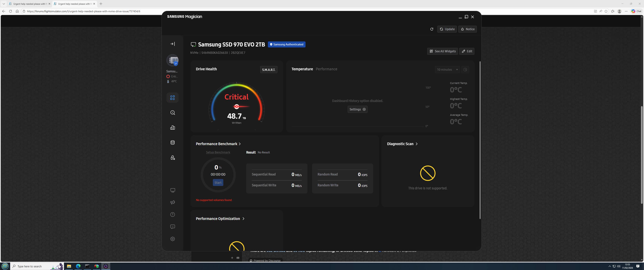Click the monitor icon in the Magician sidebar

click(172, 190)
